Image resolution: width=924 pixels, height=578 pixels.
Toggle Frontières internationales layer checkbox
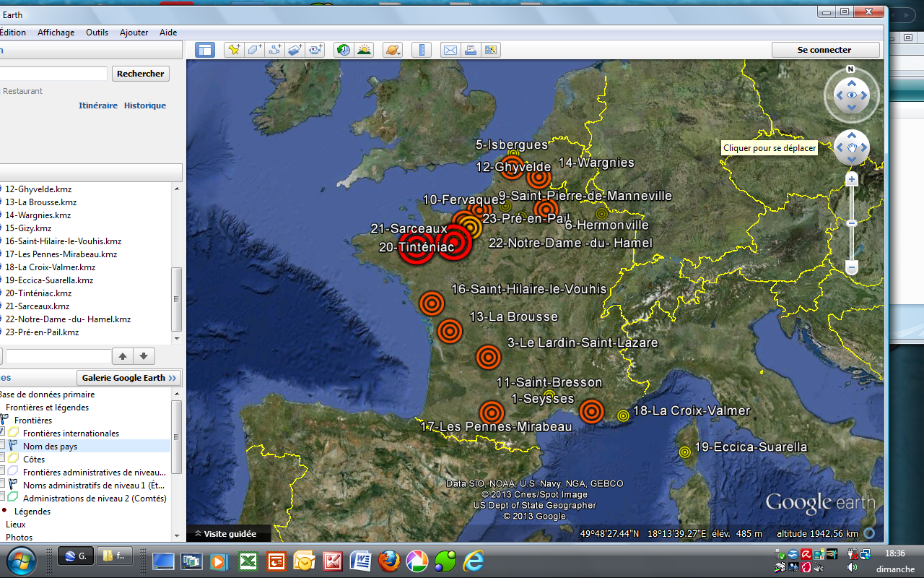1,433
